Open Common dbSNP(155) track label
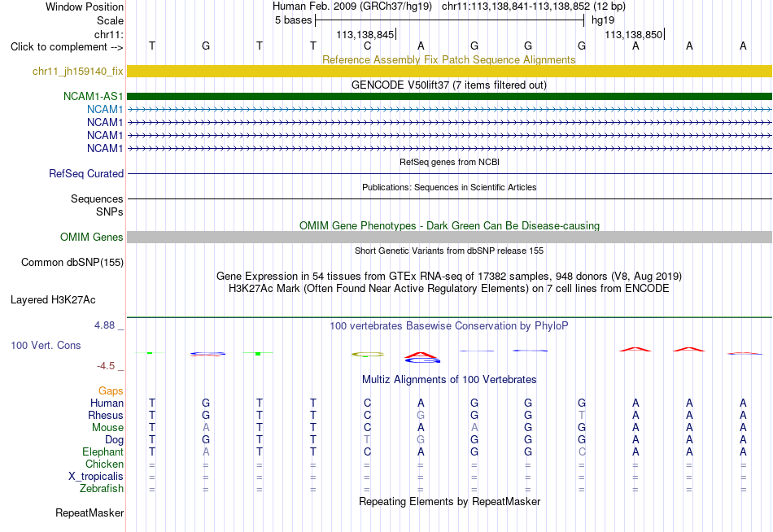This screenshot has height=532, width=773. (72, 262)
